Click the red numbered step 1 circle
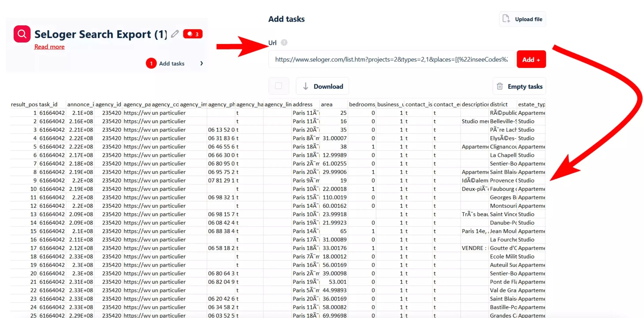644x318 pixels. (151, 63)
